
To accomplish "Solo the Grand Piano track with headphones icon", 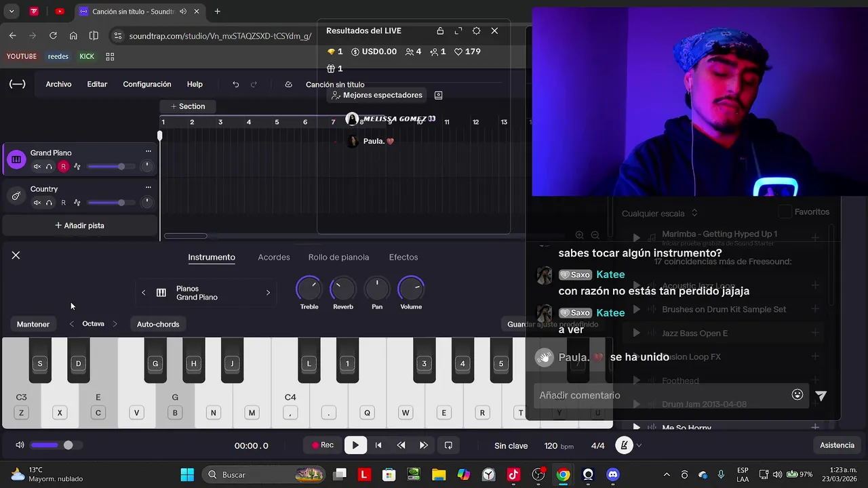I will coord(49,166).
